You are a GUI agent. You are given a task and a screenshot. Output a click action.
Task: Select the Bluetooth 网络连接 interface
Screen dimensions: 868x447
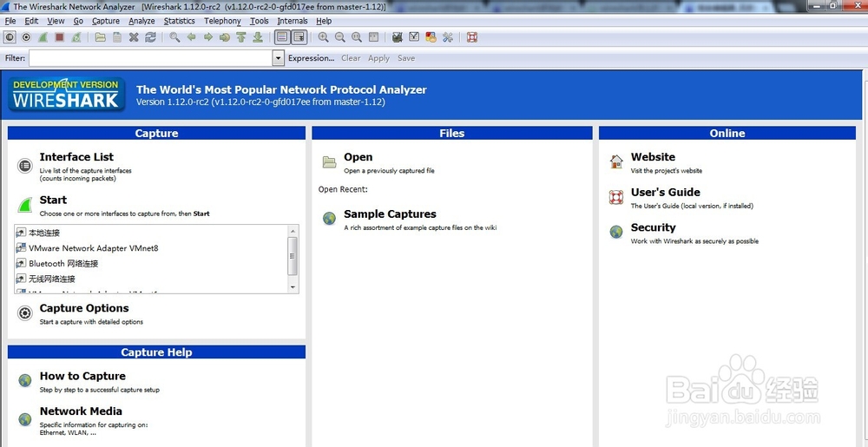pos(63,263)
